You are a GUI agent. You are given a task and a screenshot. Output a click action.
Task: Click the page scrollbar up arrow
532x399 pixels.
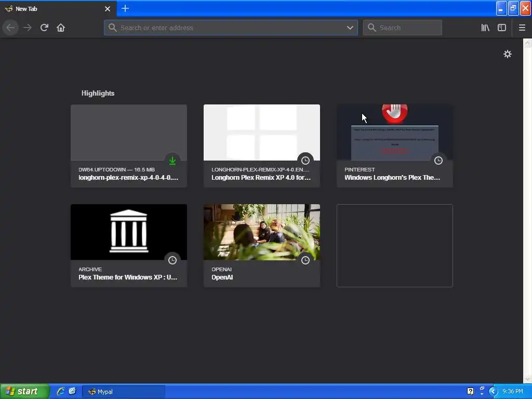pos(527,43)
